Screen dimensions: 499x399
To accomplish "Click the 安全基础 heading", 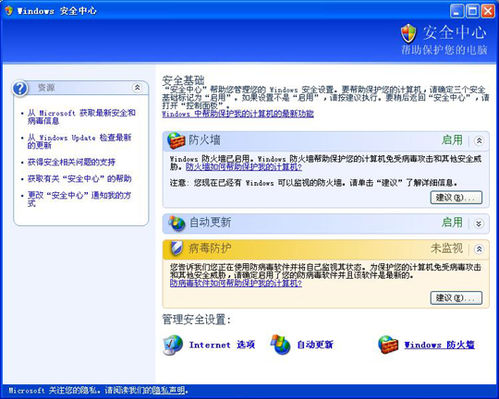I will click(x=183, y=80).
